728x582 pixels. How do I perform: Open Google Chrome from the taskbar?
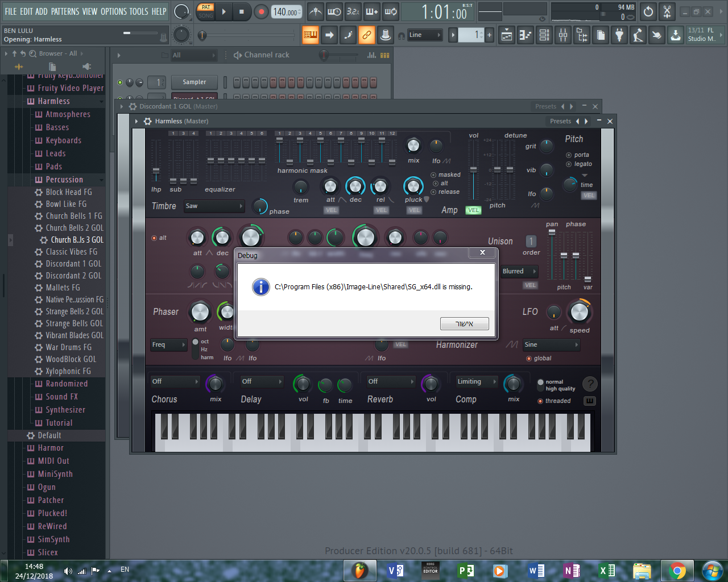click(x=677, y=570)
